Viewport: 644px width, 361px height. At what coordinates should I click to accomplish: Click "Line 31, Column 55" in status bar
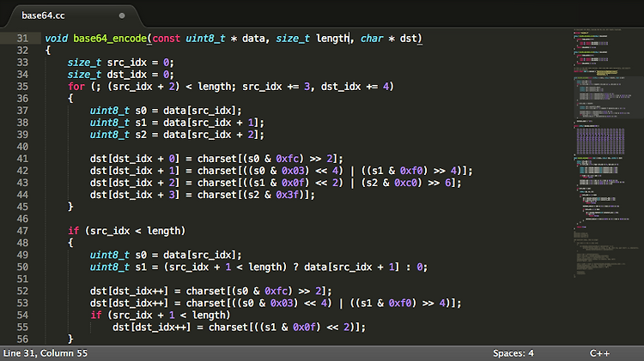point(46,353)
